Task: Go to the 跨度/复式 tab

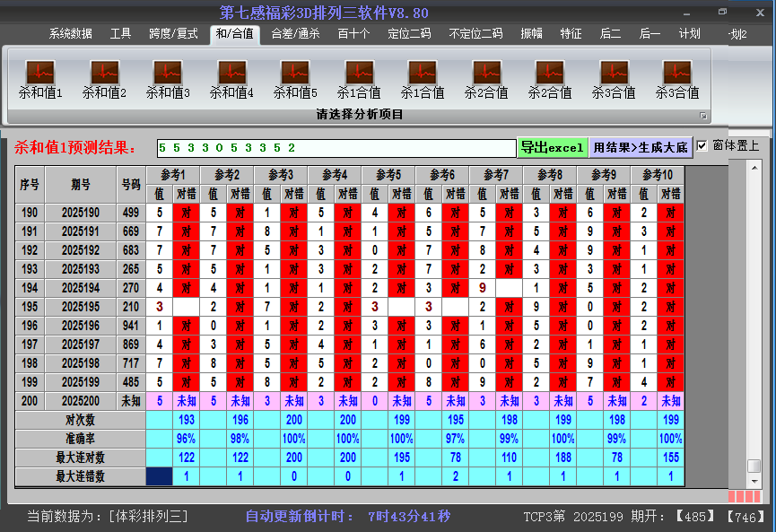Action: pos(173,34)
